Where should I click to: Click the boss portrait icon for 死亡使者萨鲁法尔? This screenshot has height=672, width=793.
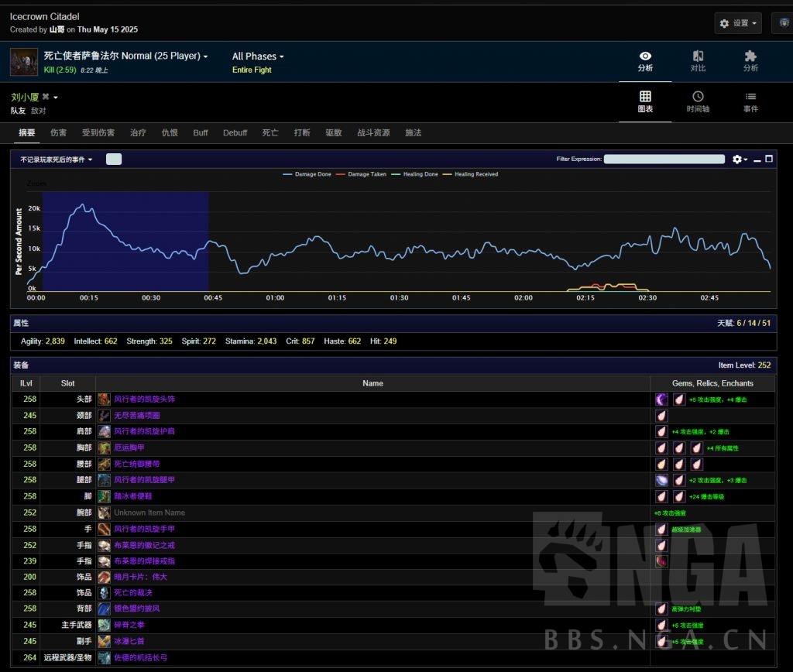[x=24, y=62]
